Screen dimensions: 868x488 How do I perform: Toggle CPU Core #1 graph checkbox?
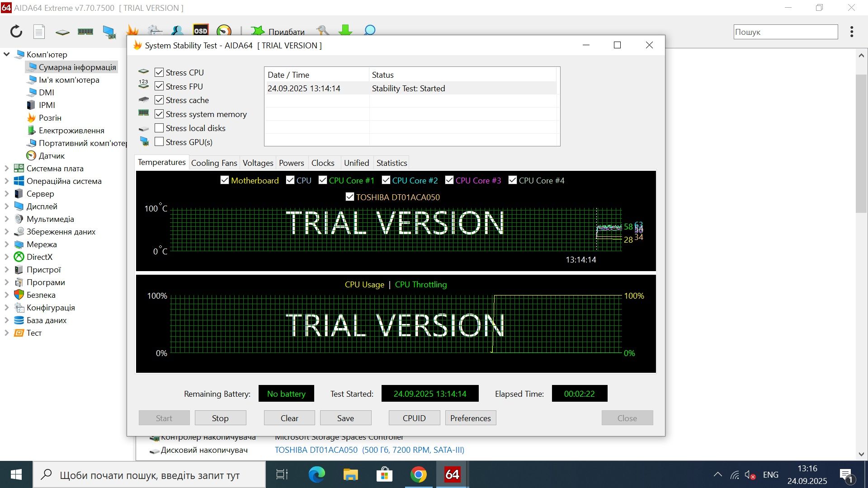(x=323, y=180)
